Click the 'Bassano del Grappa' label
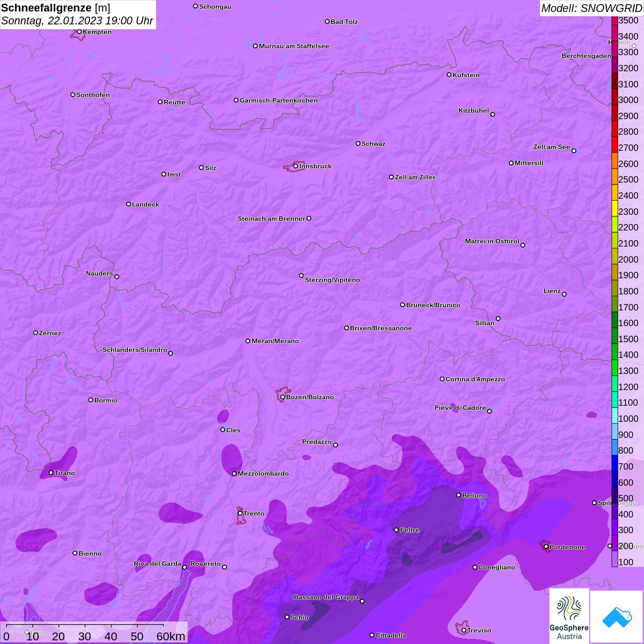This screenshot has height=644, width=644. pos(326,597)
